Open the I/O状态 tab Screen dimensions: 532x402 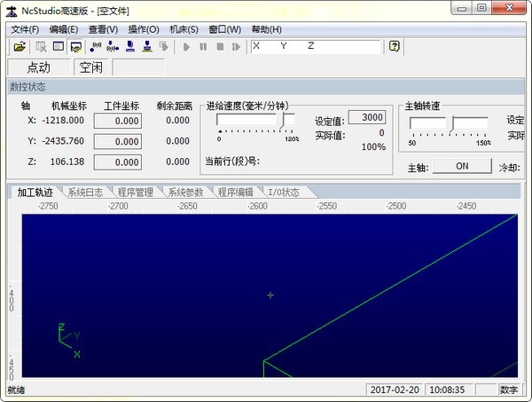click(284, 193)
